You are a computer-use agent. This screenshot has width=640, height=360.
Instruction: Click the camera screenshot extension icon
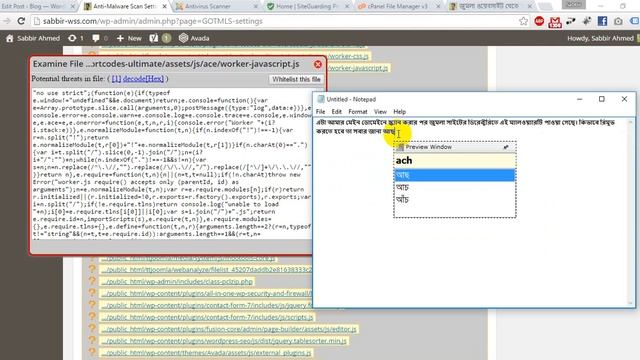[x=618, y=21]
